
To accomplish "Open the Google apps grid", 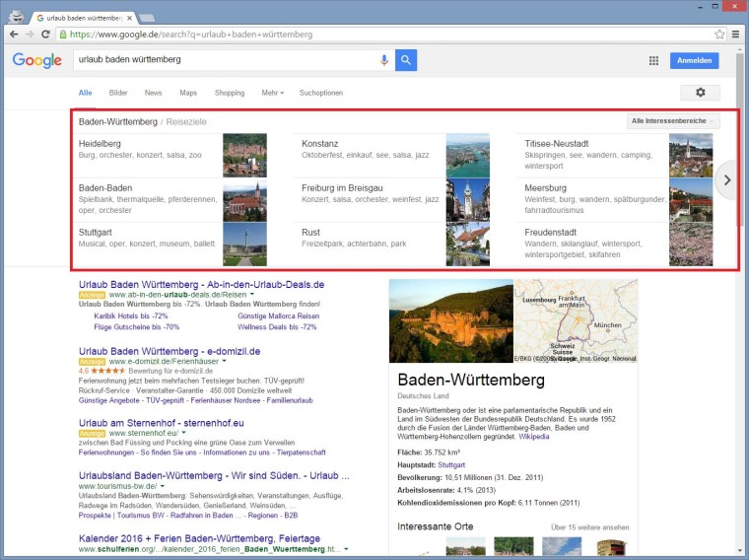I will coord(653,61).
